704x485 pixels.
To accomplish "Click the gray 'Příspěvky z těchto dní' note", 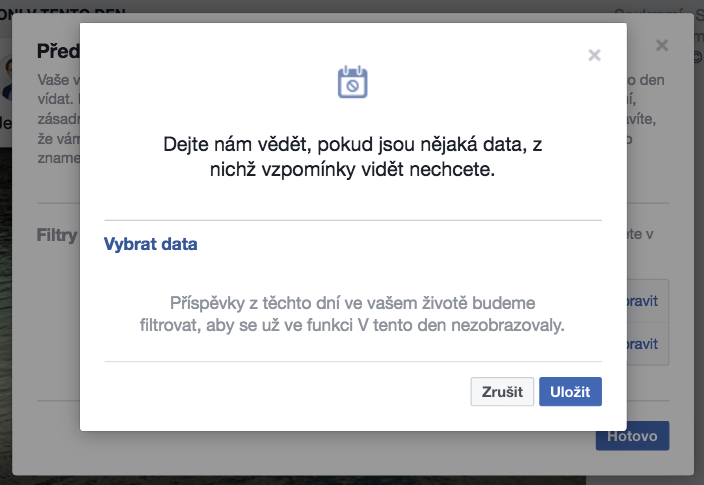I will pyautogui.click(x=352, y=314).
